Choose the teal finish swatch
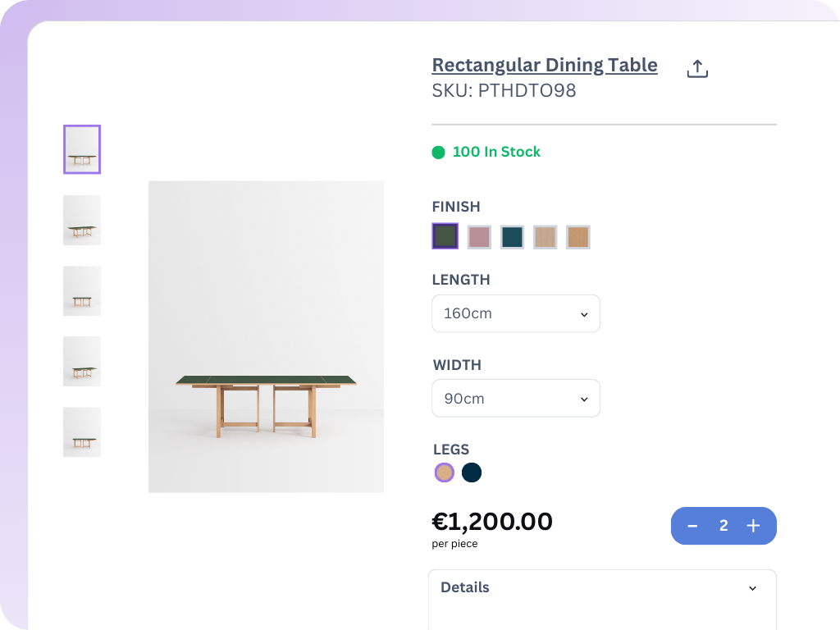 pyautogui.click(x=512, y=237)
